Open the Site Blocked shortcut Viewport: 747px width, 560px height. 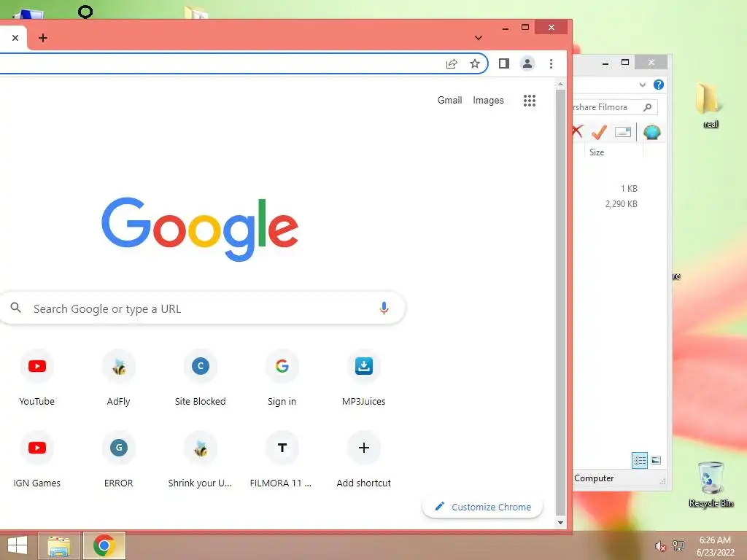[200, 377]
